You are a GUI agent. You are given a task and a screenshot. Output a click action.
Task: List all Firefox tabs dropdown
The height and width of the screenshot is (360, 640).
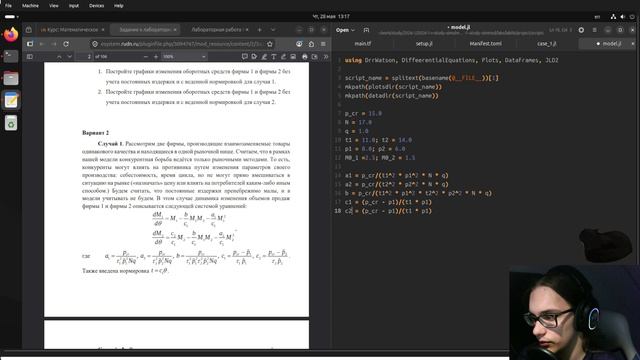coord(273,30)
